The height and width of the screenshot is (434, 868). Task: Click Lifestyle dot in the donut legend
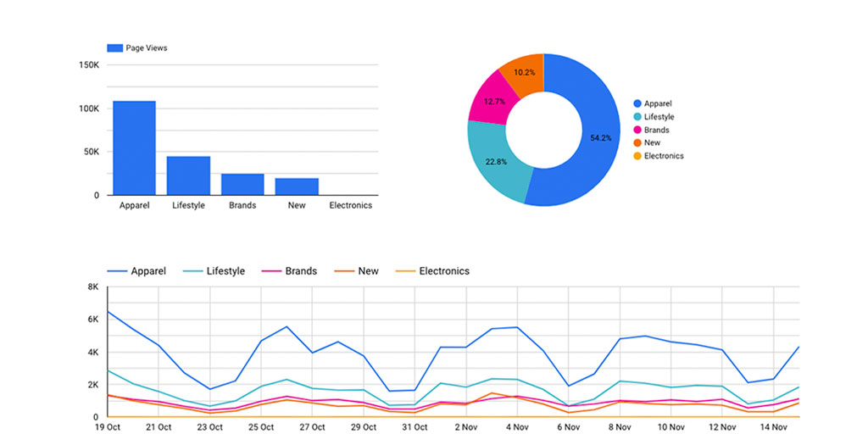(x=637, y=117)
